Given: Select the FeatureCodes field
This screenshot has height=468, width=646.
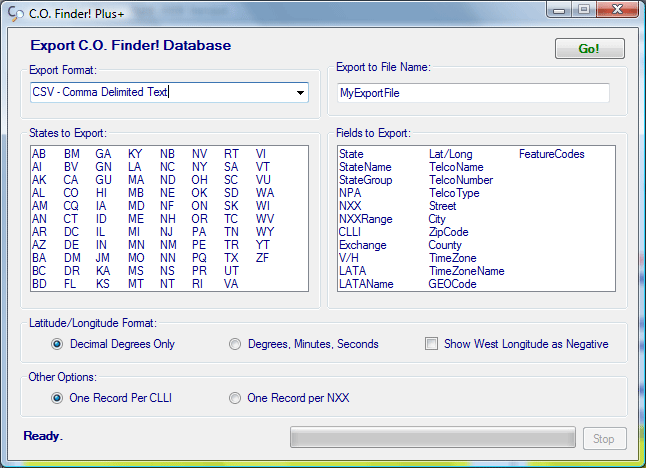Looking at the screenshot, I should 552,154.
